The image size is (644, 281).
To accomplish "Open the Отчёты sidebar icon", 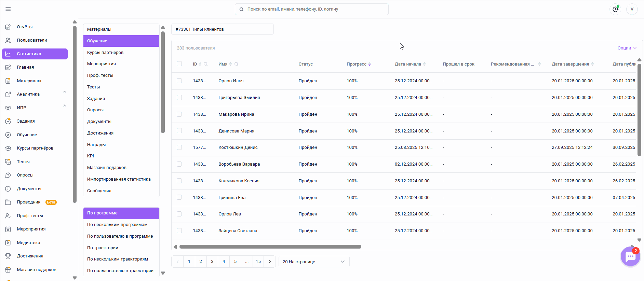I will [8, 27].
